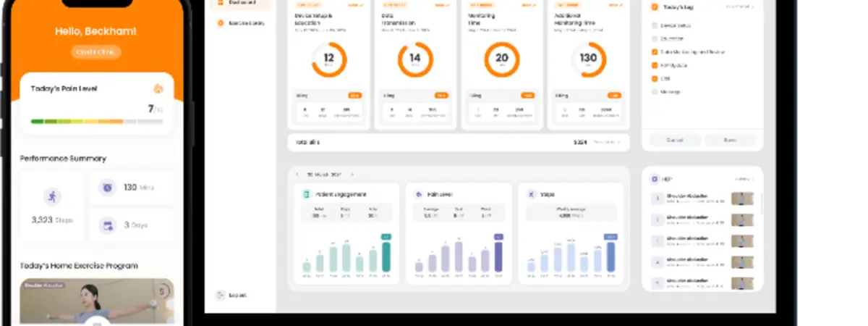This screenshot has height=326, width=868.
Task: Uncheck the Call checkbox in log list
Action: click(x=655, y=78)
